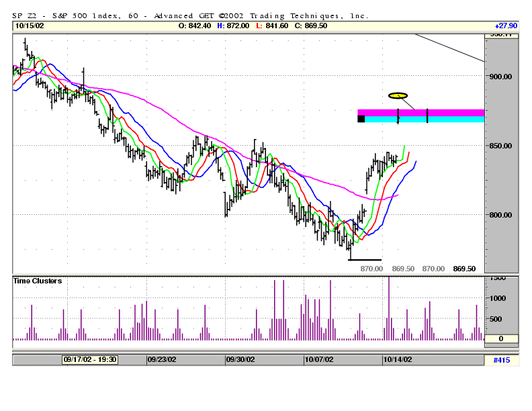The width and height of the screenshot is (532, 411).
Task: Select the 10/07/02 date label
Action: 319,359
